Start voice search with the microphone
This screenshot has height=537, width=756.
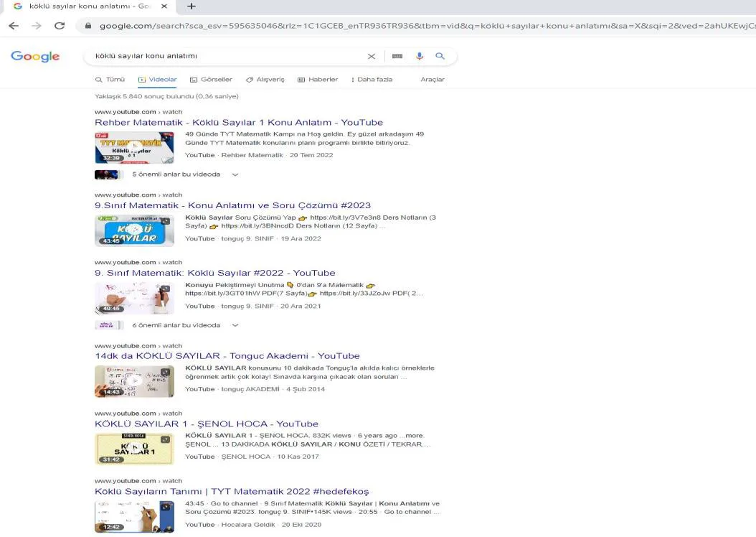click(x=420, y=57)
